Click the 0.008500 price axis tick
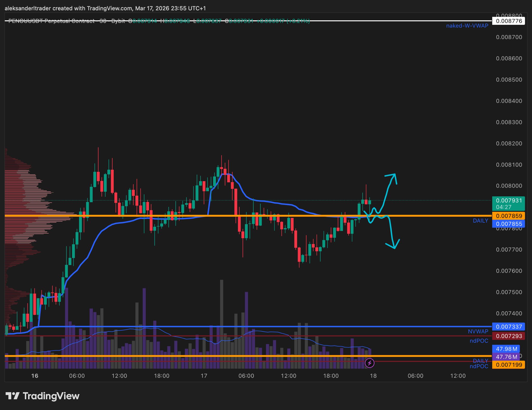532x410 pixels. click(x=509, y=80)
